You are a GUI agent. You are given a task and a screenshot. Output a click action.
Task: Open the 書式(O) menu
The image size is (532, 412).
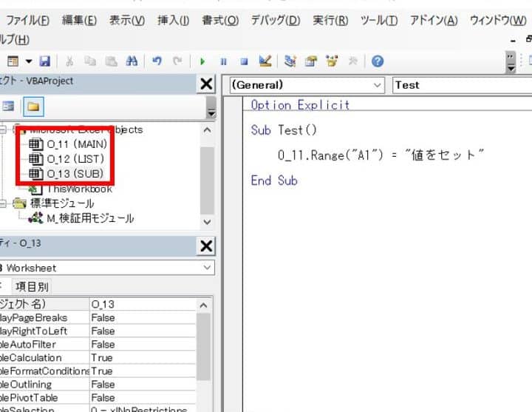220,21
